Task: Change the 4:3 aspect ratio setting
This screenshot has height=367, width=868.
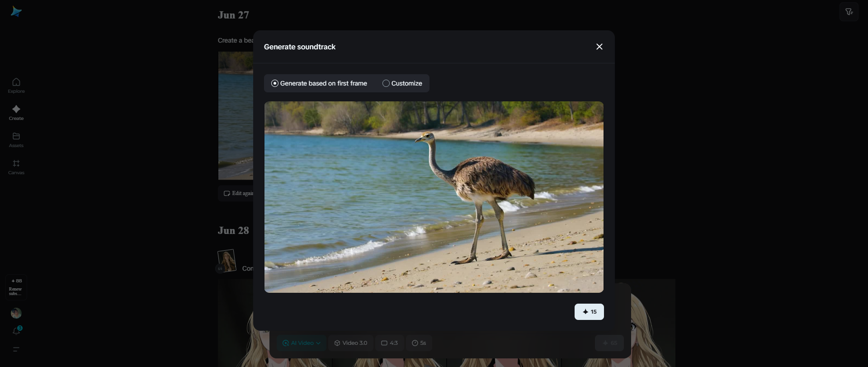Action: 389,343
